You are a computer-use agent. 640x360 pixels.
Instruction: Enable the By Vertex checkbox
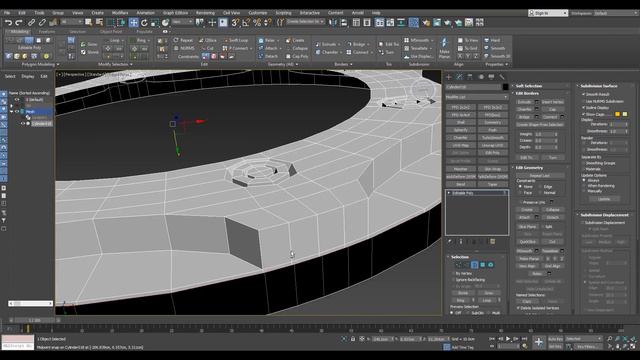coord(453,273)
